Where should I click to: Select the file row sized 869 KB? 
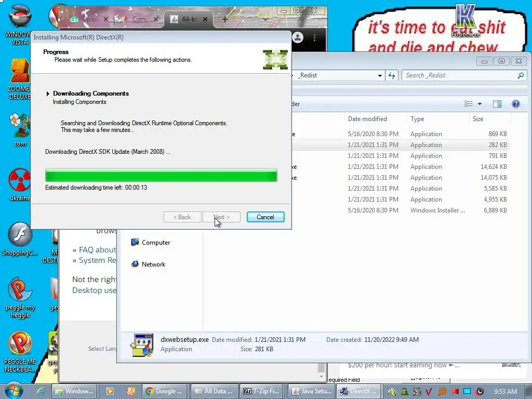click(401, 134)
